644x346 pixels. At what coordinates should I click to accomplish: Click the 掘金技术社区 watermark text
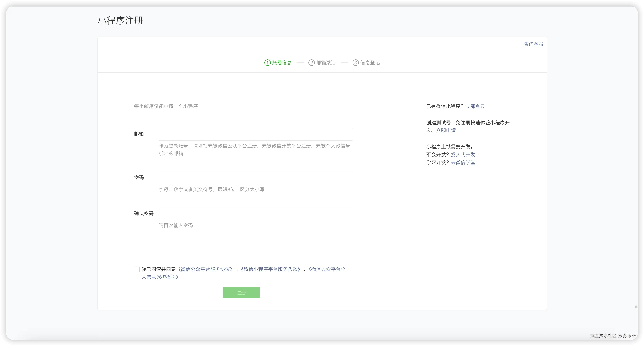click(x=603, y=336)
